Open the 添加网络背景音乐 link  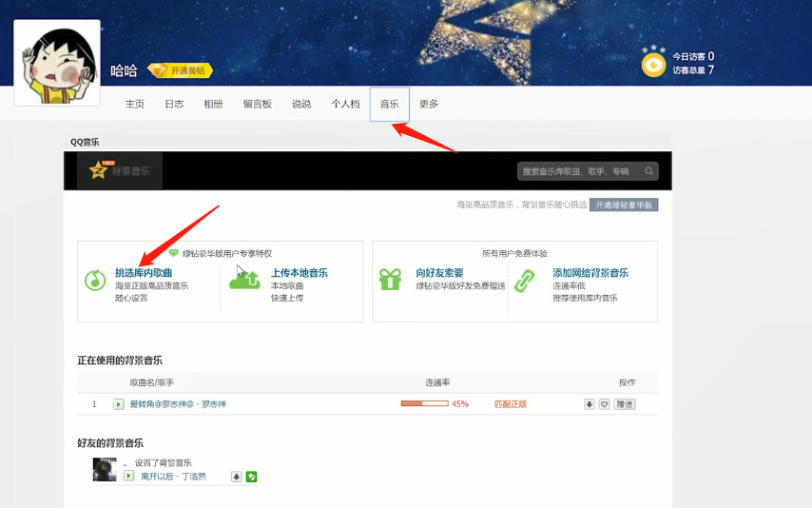pyautogui.click(x=590, y=273)
